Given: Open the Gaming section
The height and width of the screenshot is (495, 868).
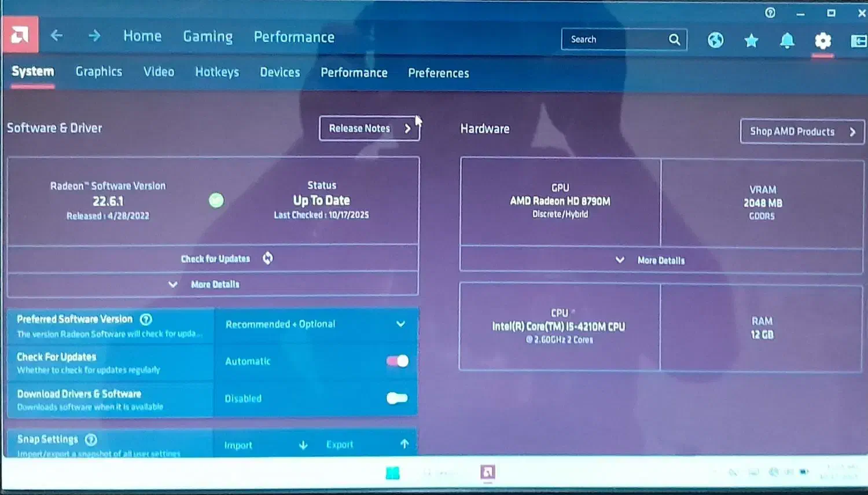Looking at the screenshot, I should coord(208,37).
